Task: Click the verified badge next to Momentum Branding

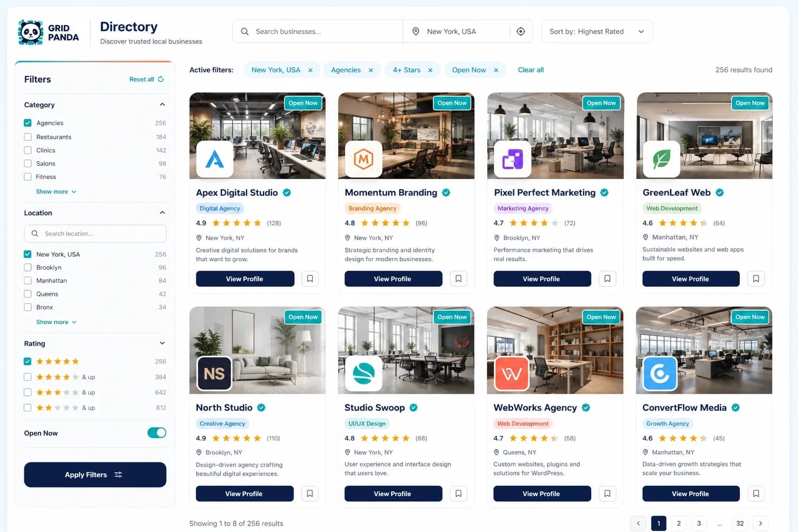Action: click(x=446, y=192)
